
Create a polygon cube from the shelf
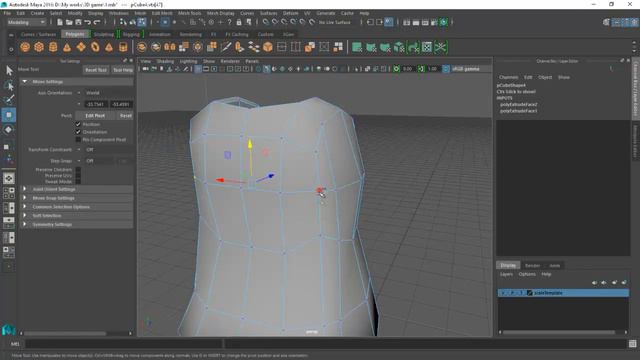click(39, 47)
